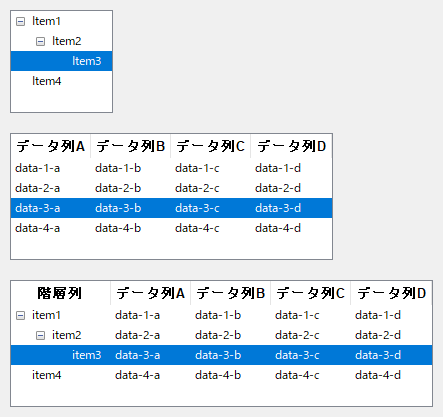The height and width of the screenshot is (417, 443).
Task: Click data-3-a in the item3 row
Action: point(138,355)
